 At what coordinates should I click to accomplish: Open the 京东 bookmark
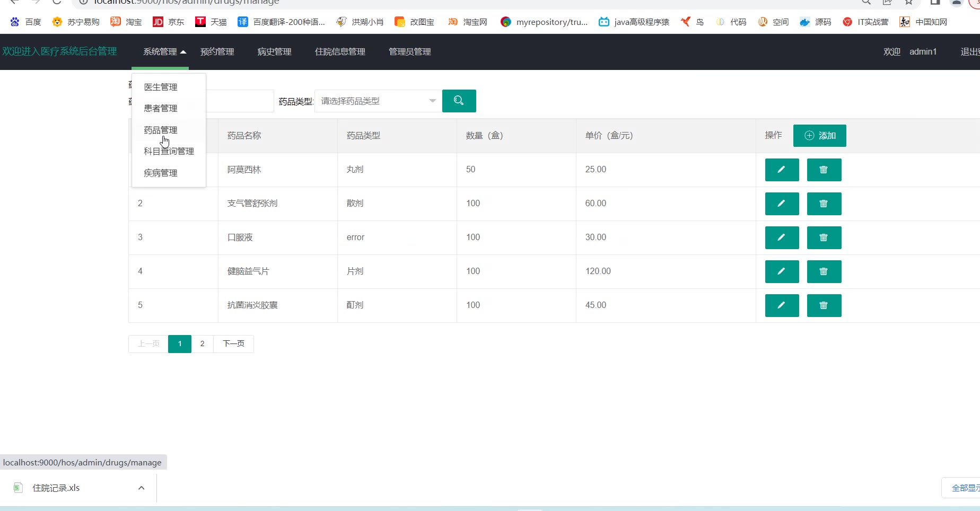tap(168, 22)
